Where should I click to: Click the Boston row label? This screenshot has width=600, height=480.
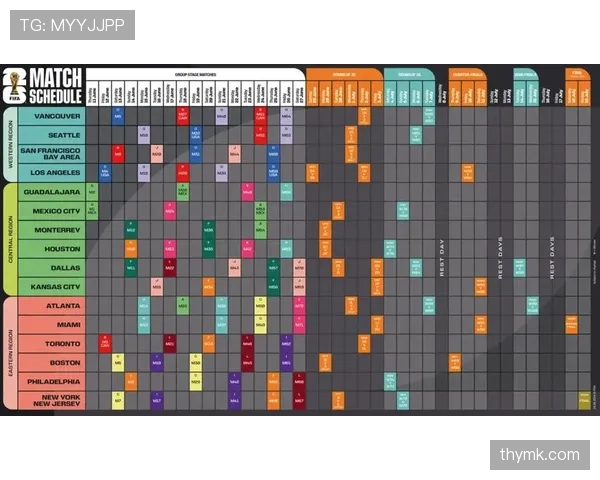[52, 362]
